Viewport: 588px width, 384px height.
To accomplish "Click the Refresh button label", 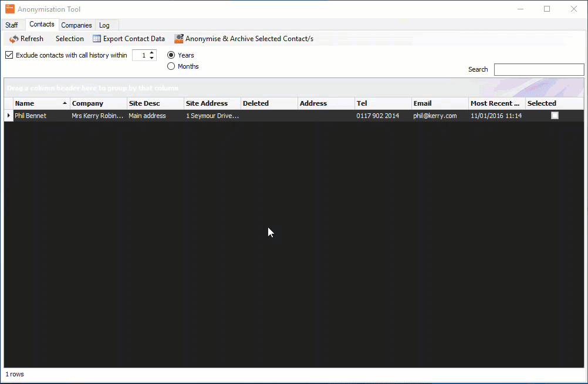I will (32, 39).
